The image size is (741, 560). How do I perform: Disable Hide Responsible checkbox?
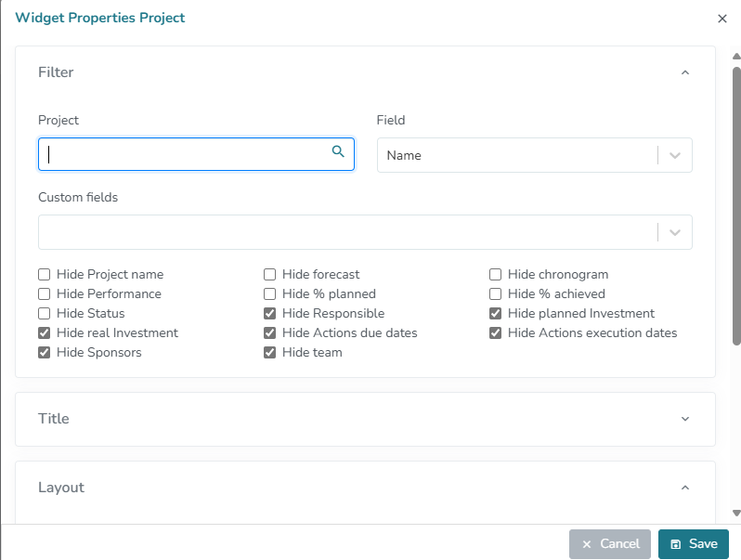[270, 314]
